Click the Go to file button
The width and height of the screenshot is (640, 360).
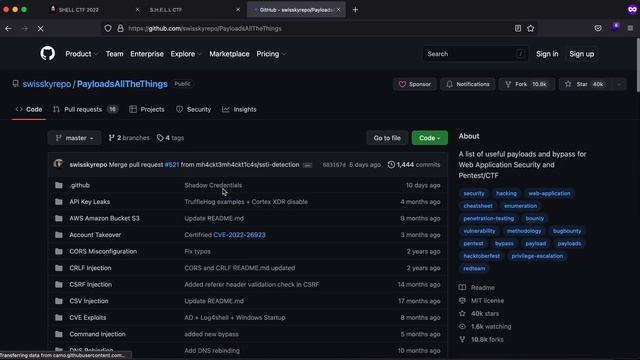coord(387,138)
